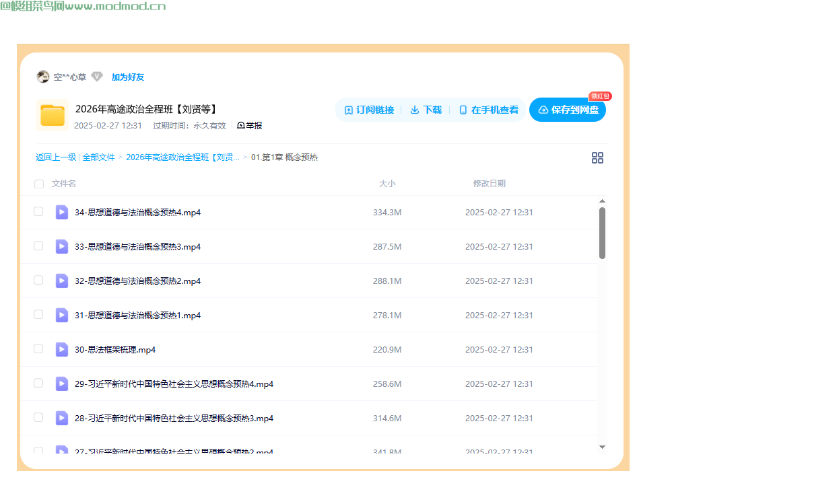This screenshot has height=504, width=839.
Task: Click current breadcrumb 01.第1章 概念预热
Action: [x=284, y=157]
